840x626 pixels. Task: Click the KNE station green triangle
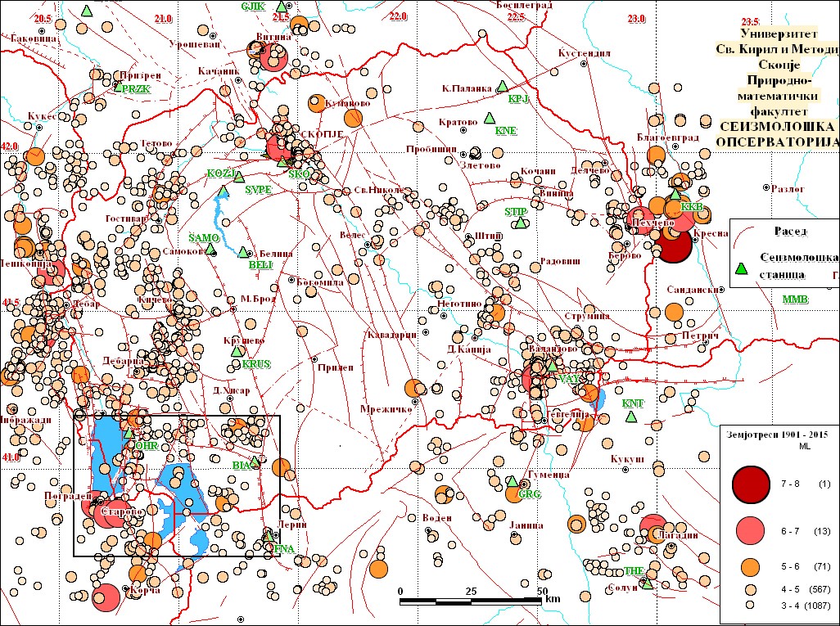490,117
